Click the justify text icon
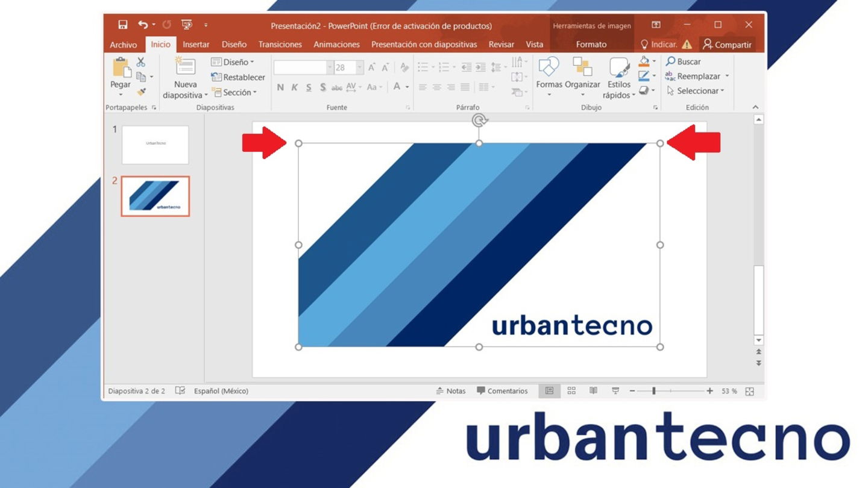 pos(465,87)
